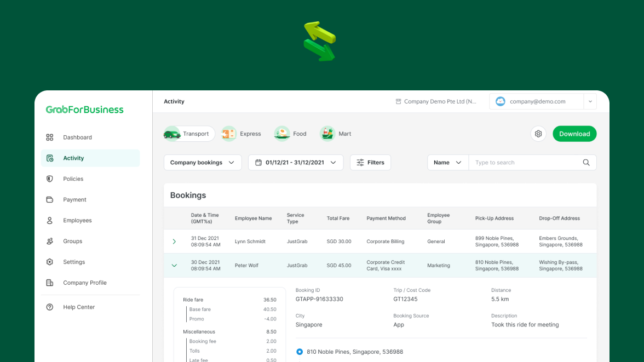644x362 pixels.
Task: Open the Company bookings dropdown
Action: pos(203,162)
